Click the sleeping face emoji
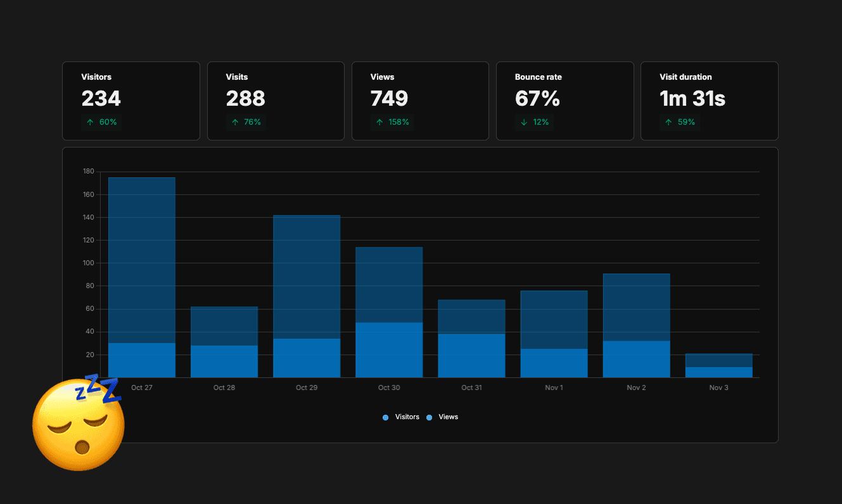The image size is (842, 504). tap(78, 424)
